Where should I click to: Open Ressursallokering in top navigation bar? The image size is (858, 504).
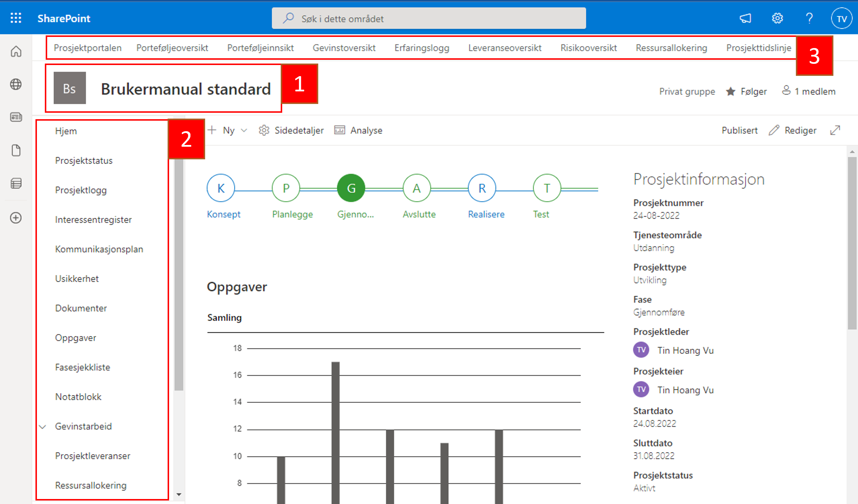pos(671,48)
